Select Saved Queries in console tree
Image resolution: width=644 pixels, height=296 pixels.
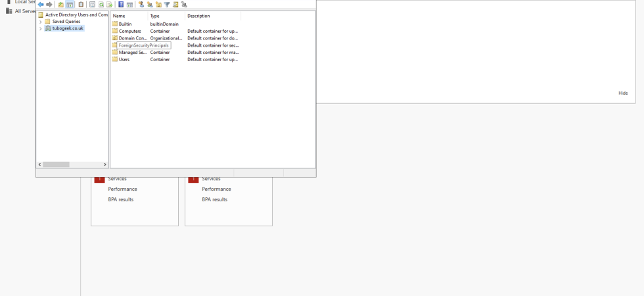click(66, 21)
